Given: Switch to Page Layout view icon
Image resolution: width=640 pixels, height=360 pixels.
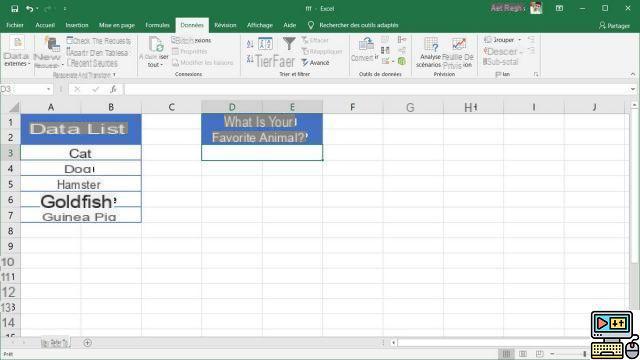Looking at the screenshot, I should coord(523,354).
